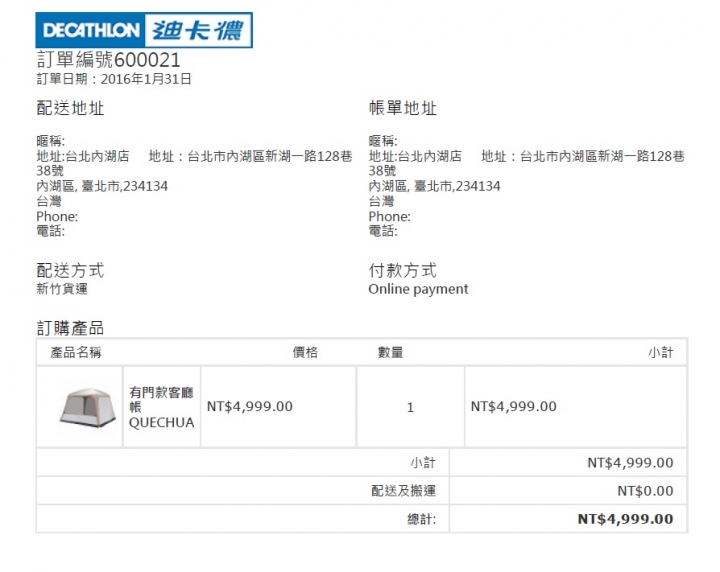Click the 配送及搬運 row label
Viewport: 720px width, 572px height.
[403, 491]
